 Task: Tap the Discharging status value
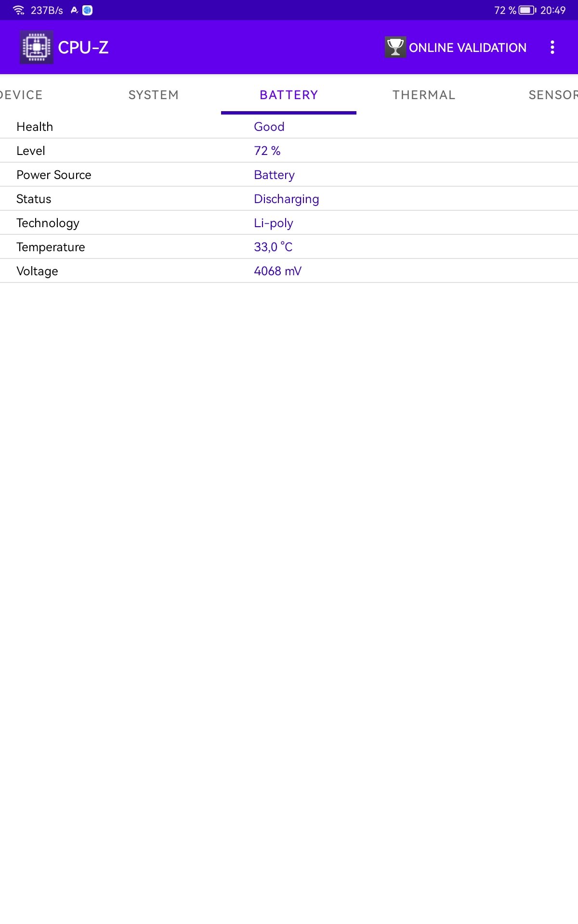pyautogui.click(x=287, y=199)
